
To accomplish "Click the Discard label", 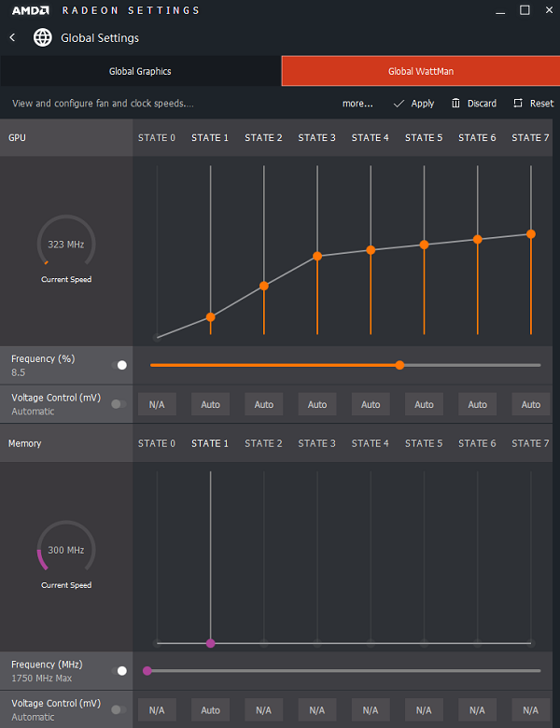I will pos(482,103).
